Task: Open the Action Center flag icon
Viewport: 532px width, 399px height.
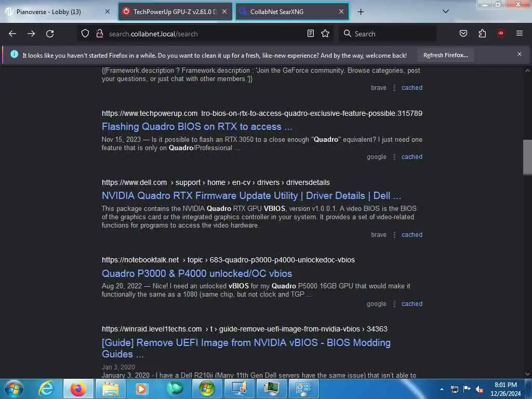Action: pos(467,389)
